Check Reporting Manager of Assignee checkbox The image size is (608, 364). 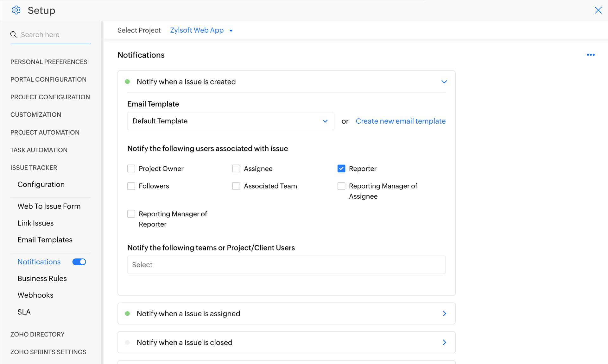(x=341, y=186)
